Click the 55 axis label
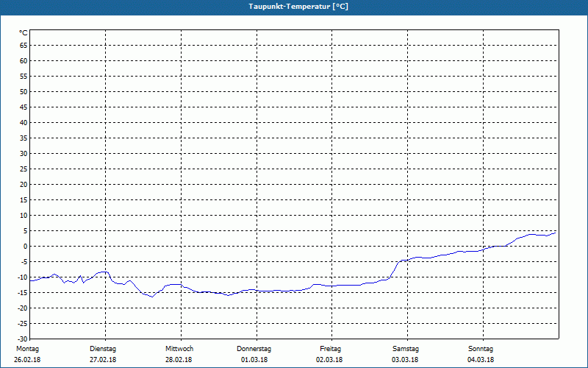Viewport: 588px width, 368px height. coord(24,77)
